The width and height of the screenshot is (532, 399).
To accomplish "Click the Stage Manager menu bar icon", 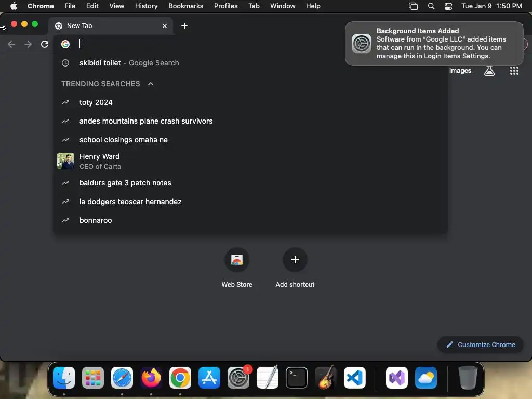I will click(413, 6).
